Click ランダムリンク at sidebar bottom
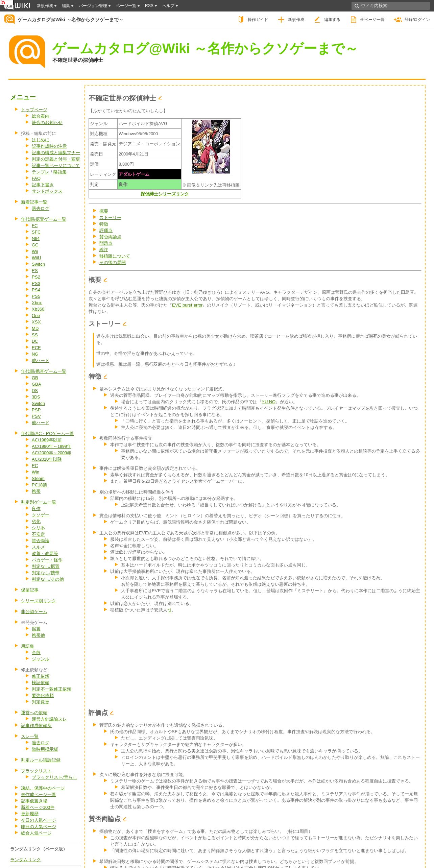434x868 pixels. (x=25, y=860)
